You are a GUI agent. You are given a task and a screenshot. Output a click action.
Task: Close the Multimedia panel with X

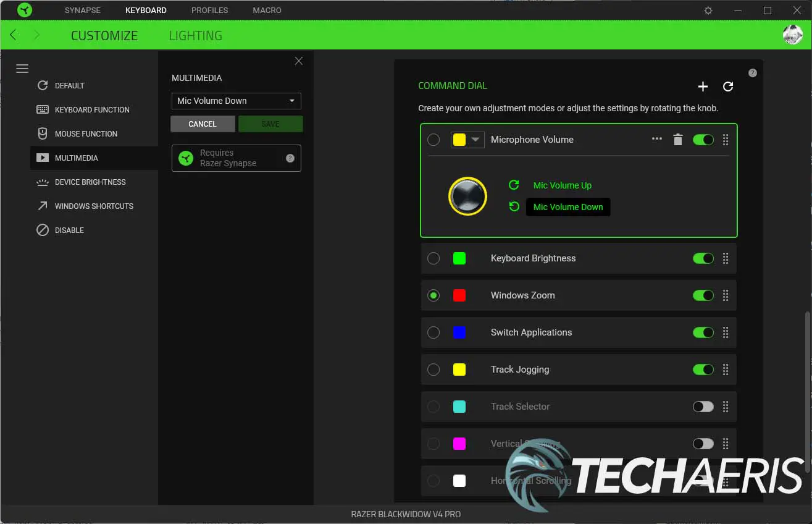(299, 61)
